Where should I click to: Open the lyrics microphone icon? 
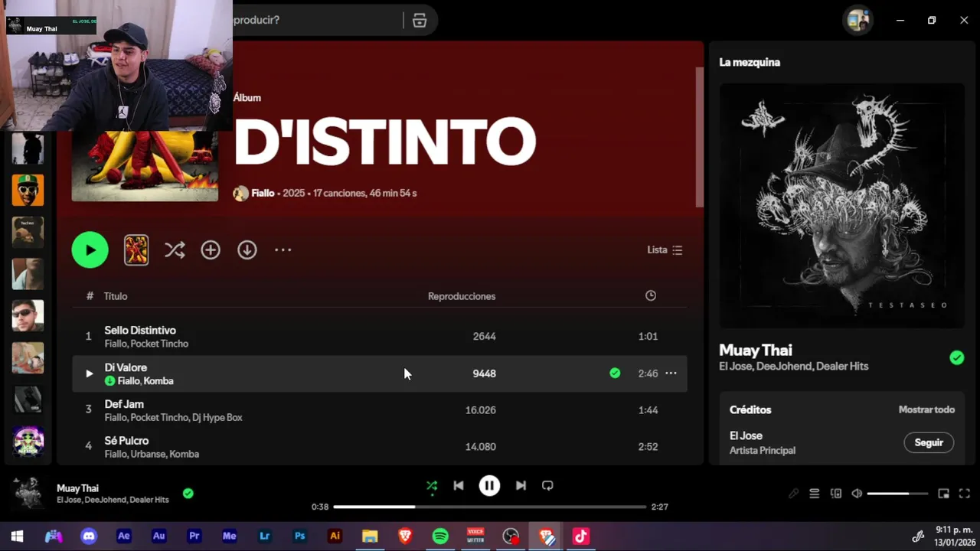[x=793, y=494]
